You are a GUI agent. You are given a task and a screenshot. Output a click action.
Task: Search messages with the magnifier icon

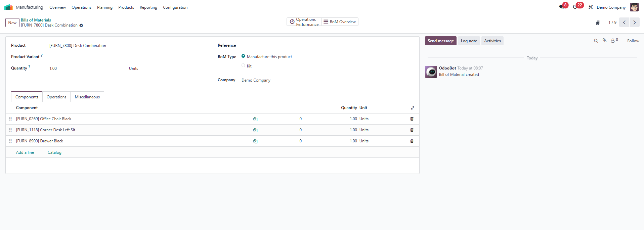tap(596, 41)
